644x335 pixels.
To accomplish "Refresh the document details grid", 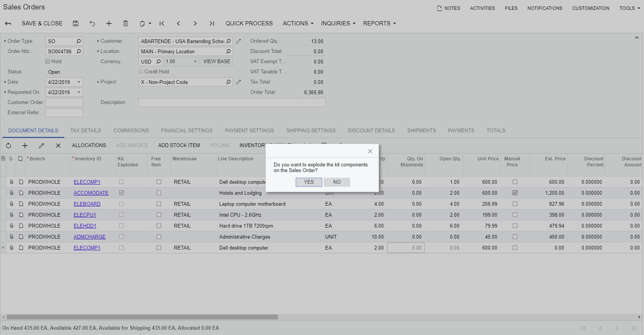I will tap(8, 146).
